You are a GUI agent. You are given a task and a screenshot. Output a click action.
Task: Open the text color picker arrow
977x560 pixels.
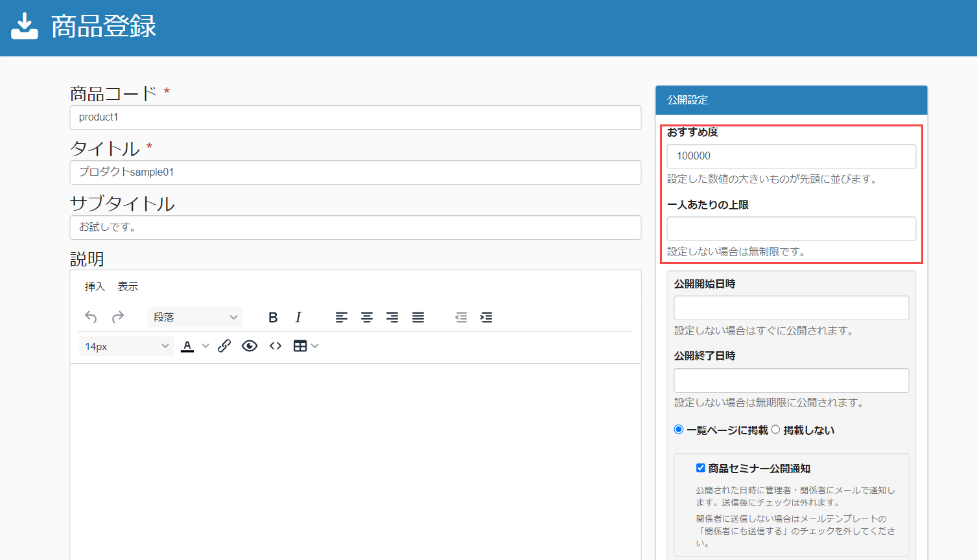pyautogui.click(x=206, y=346)
